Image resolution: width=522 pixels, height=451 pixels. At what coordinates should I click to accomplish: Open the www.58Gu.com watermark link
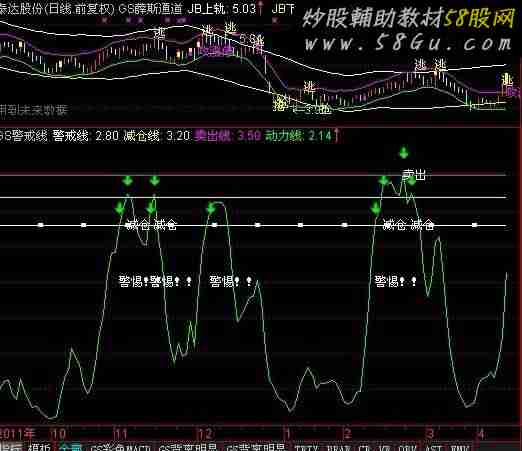coord(408,43)
